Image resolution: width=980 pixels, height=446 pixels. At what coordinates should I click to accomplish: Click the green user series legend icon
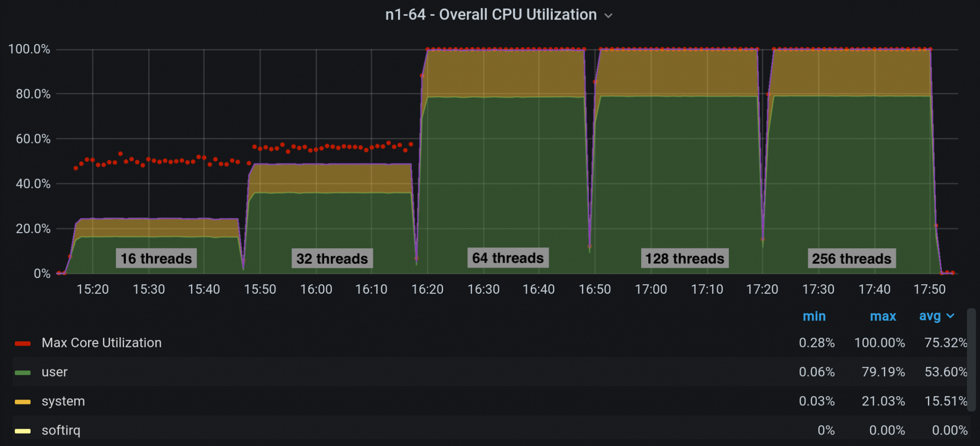tap(22, 372)
